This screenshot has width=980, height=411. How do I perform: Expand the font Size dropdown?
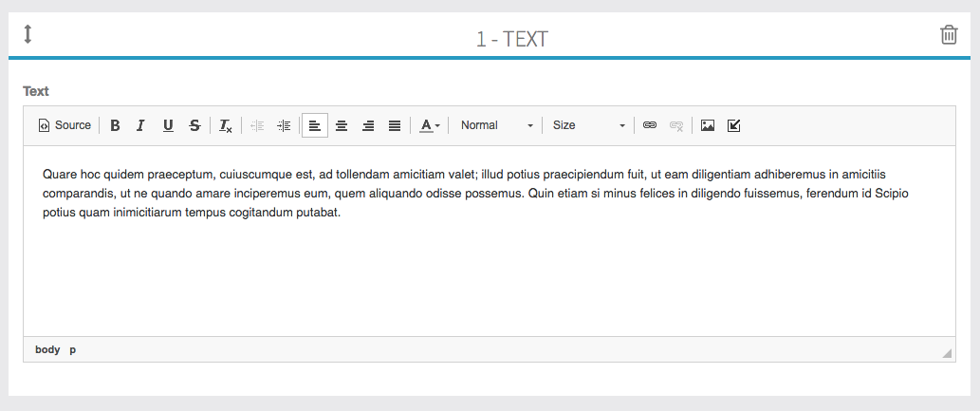(588, 125)
